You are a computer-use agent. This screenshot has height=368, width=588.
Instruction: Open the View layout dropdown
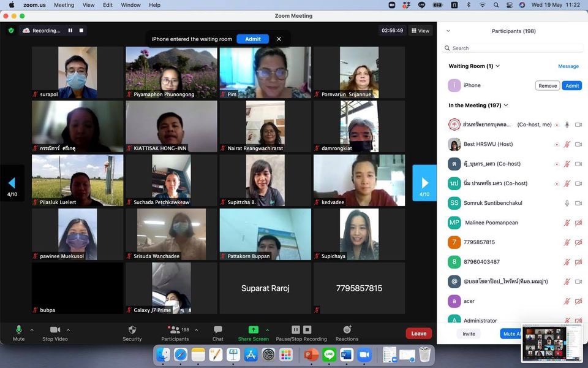tap(420, 30)
